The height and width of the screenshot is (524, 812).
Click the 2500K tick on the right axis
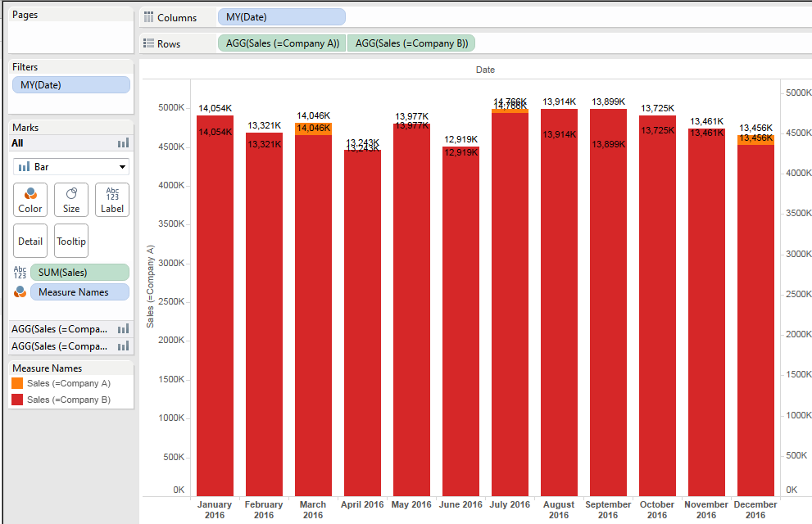(x=799, y=294)
